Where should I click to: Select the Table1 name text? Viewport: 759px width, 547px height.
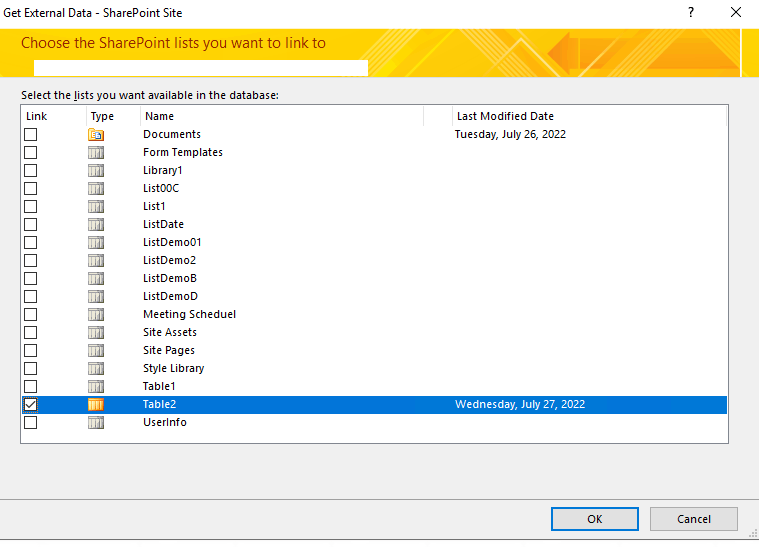[159, 386]
